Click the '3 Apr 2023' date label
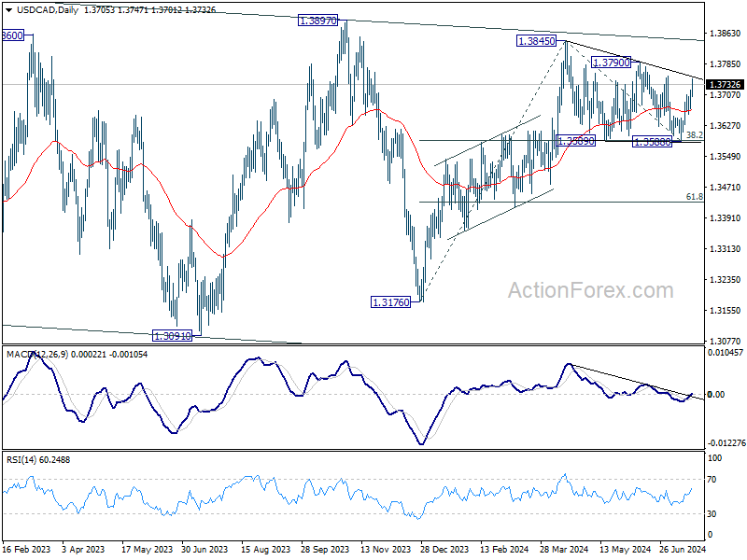Screen dimensions: 747x560 (83, 550)
